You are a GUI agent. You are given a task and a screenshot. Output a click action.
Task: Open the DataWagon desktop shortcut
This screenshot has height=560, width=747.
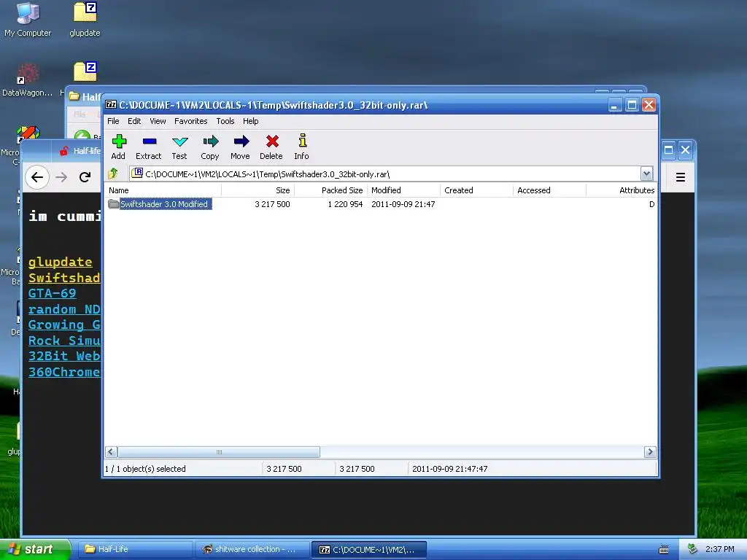(27, 80)
